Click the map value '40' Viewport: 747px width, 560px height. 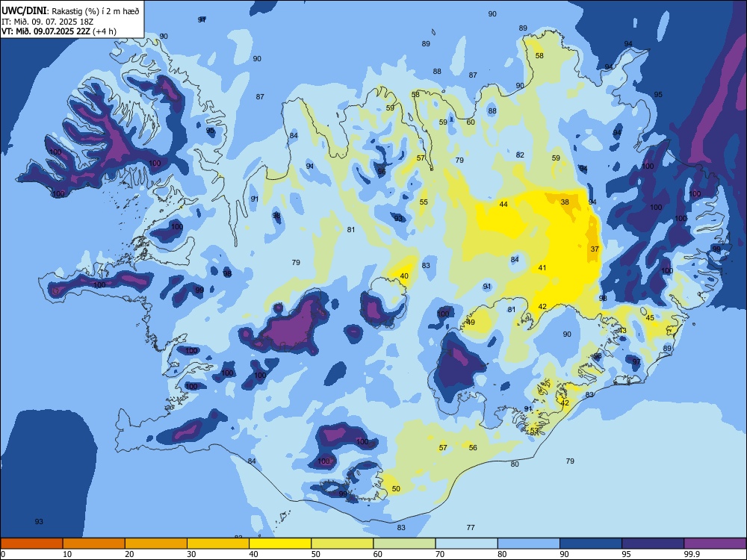(404, 276)
